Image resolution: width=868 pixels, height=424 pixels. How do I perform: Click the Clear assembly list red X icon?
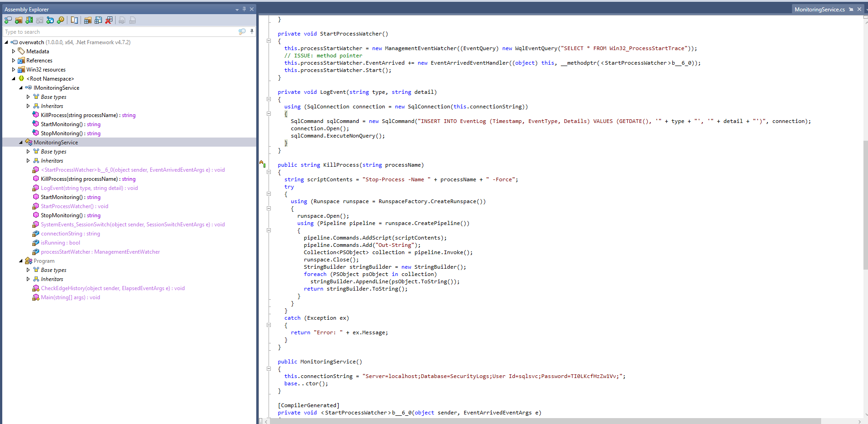click(109, 20)
